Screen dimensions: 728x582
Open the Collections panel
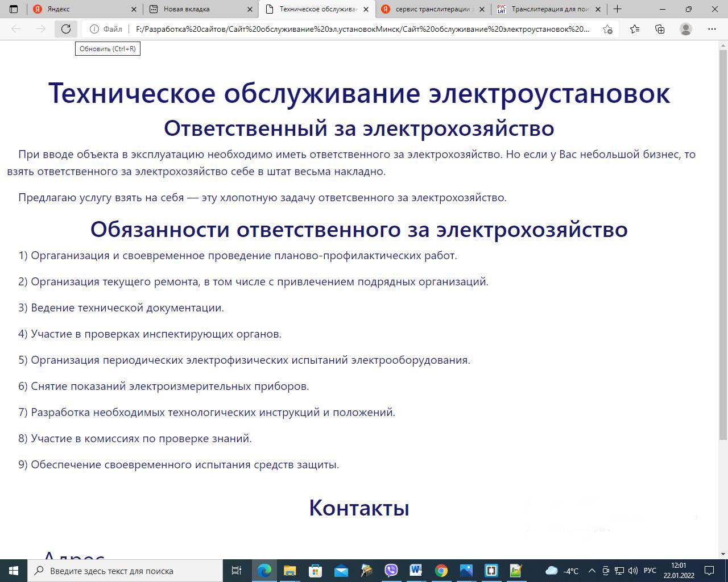tap(660, 29)
